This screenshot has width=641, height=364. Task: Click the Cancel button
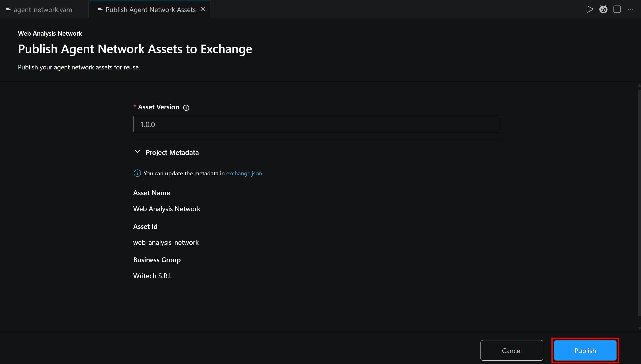(512, 350)
